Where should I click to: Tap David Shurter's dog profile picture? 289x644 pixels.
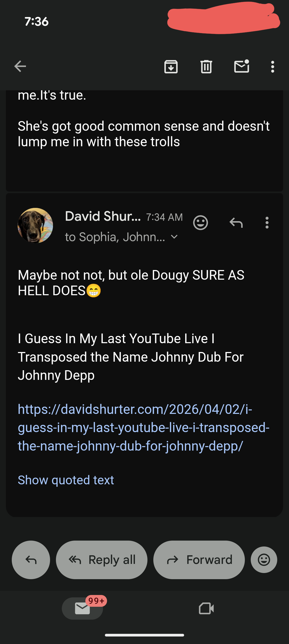tap(35, 226)
